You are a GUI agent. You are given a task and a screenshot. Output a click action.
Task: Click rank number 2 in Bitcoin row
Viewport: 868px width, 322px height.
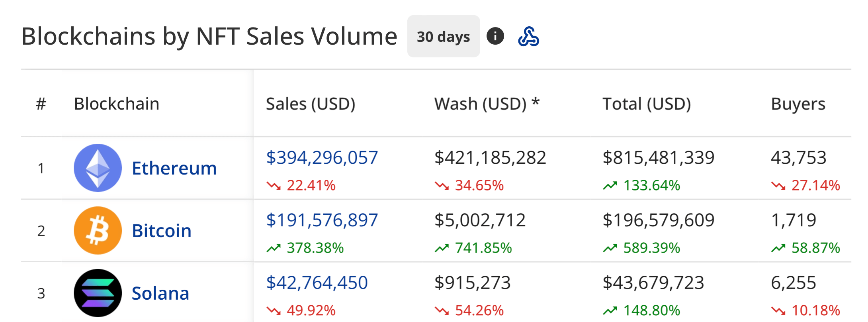(41, 231)
